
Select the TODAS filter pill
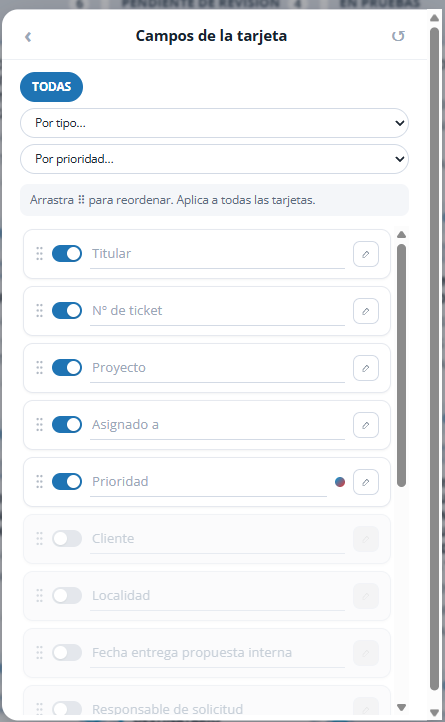click(52, 87)
